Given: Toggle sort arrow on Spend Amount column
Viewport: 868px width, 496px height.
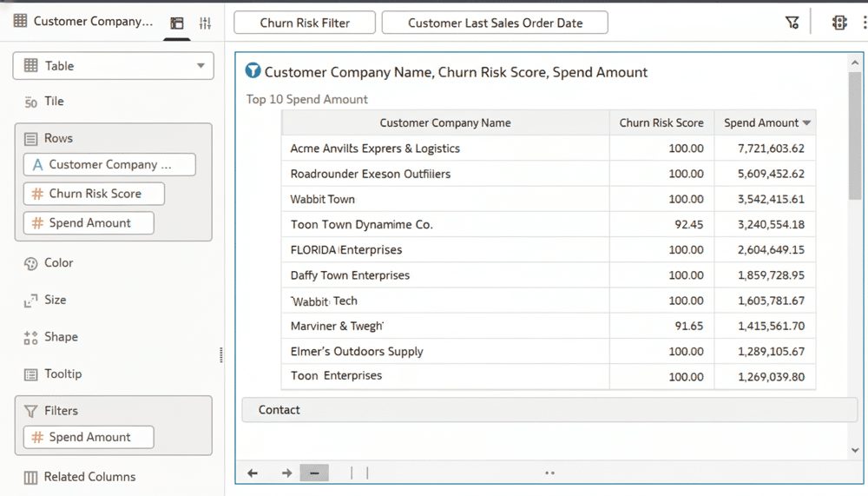Looking at the screenshot, I should (x=806, y=123).
